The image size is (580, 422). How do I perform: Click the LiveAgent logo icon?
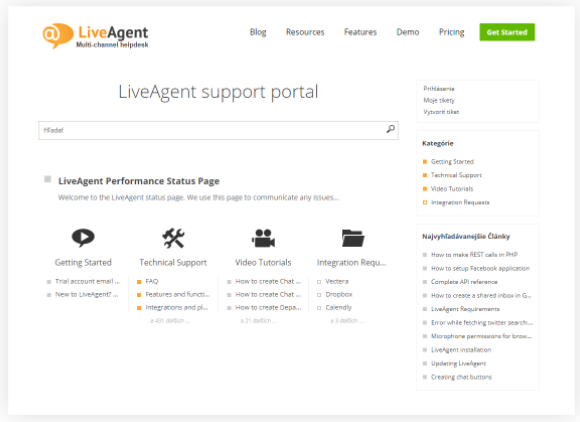click(58, 36)
